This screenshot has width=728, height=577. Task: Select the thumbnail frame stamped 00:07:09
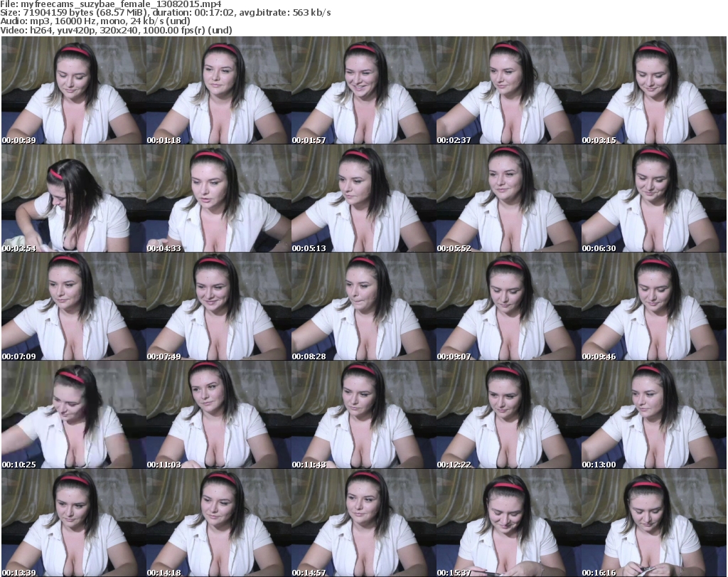(74, 307)
